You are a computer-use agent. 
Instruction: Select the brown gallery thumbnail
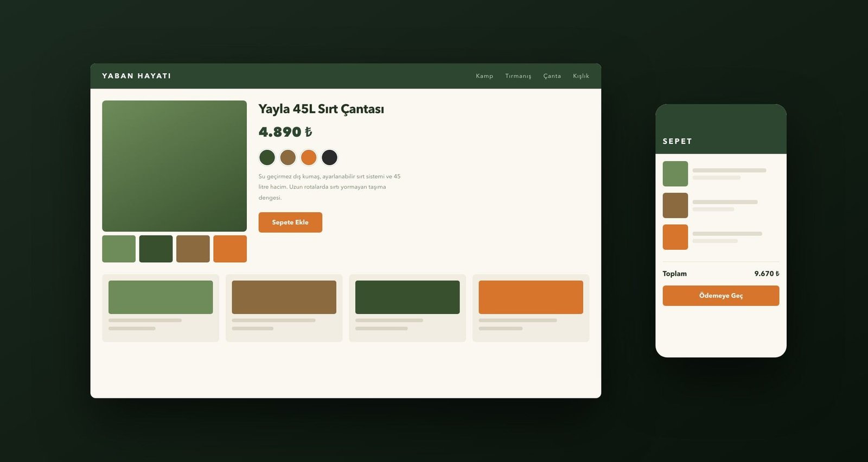pos(193,249)
